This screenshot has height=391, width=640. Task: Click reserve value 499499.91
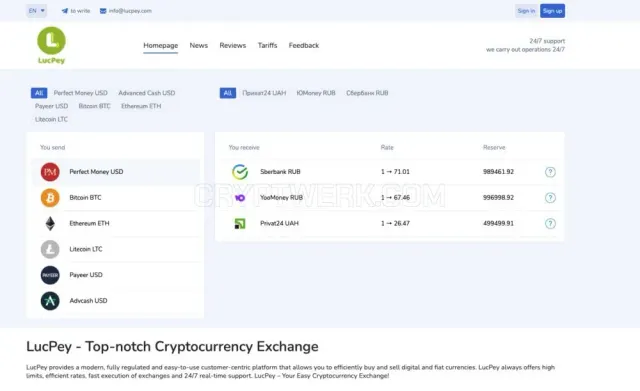[498, 224]
